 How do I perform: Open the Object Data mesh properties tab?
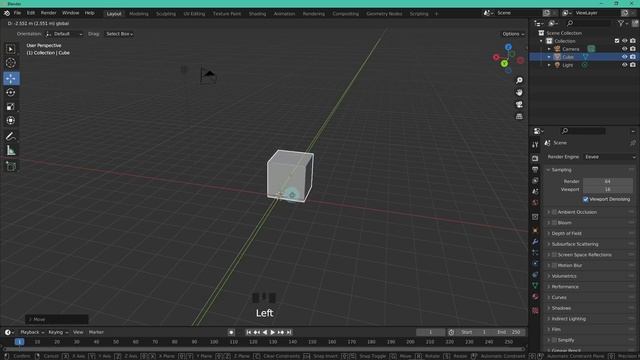[535, 286]
